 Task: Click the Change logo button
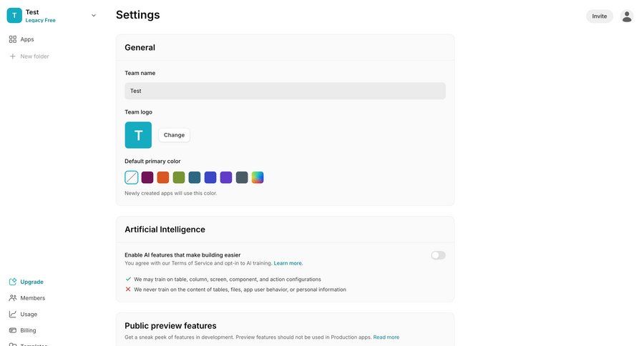pyautogui.click(x=174, y=135)
